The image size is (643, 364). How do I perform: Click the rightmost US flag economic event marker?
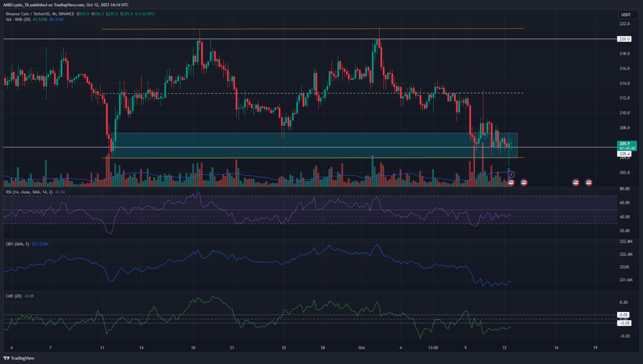[589, 182]
